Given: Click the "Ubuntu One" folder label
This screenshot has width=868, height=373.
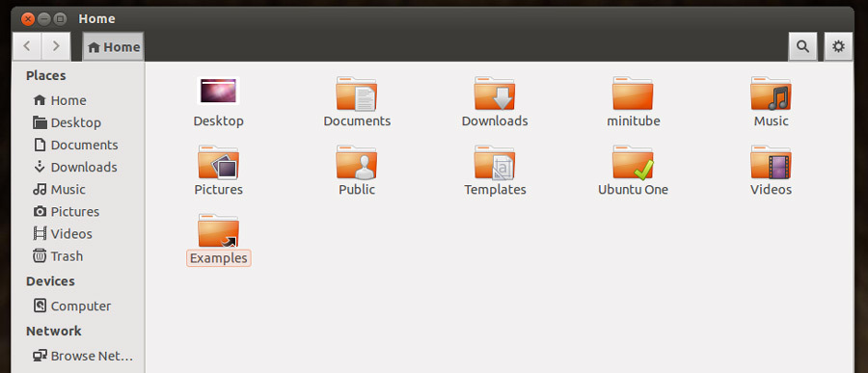Looking at the screenshot, I should (633, 190).
